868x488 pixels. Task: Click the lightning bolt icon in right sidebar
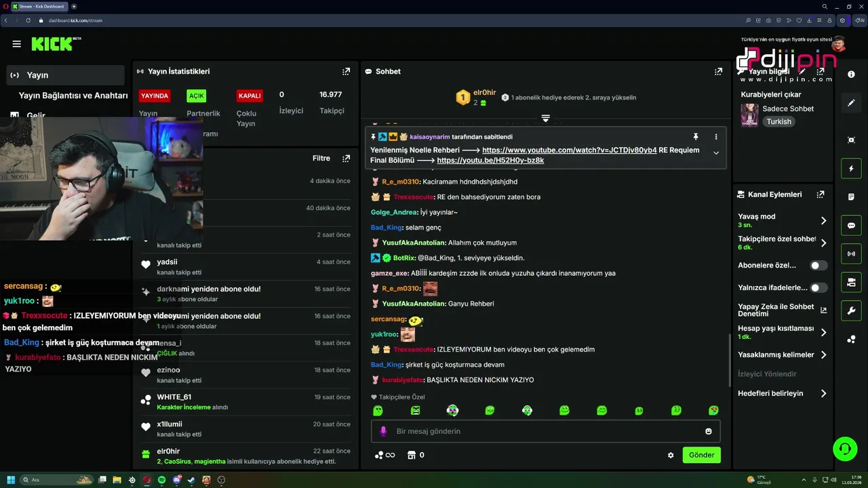coord(851,169)
